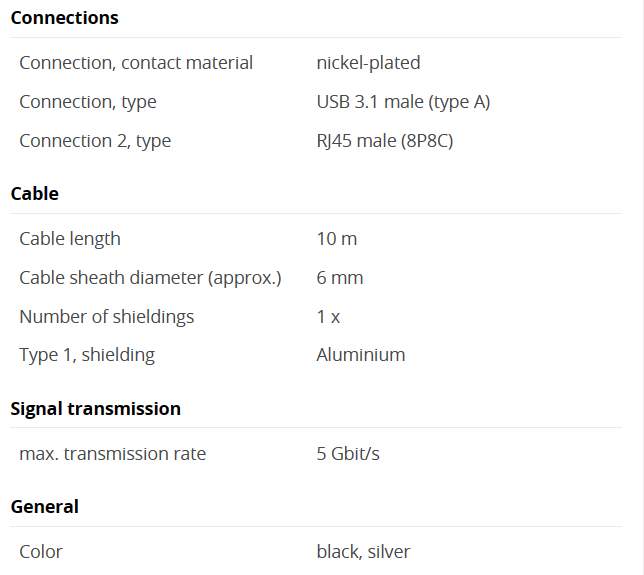Click the 6 mm value
This screenshot has height=575, width=644.
(x=340, y=278)
